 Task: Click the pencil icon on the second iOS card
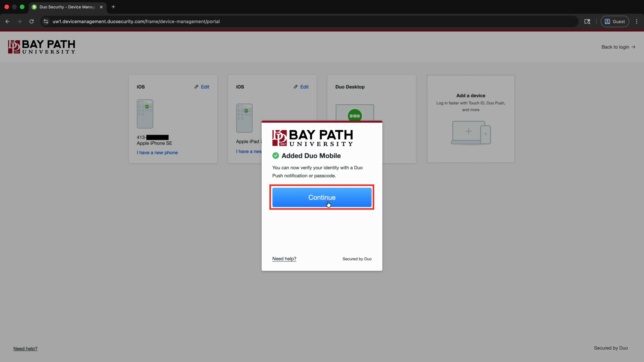tap(296, 87)
